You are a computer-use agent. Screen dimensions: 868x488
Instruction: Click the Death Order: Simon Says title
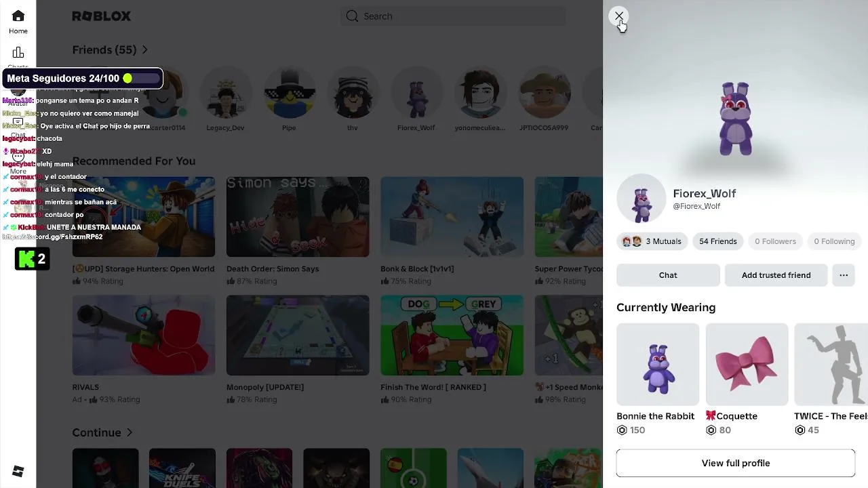point(273,269)
